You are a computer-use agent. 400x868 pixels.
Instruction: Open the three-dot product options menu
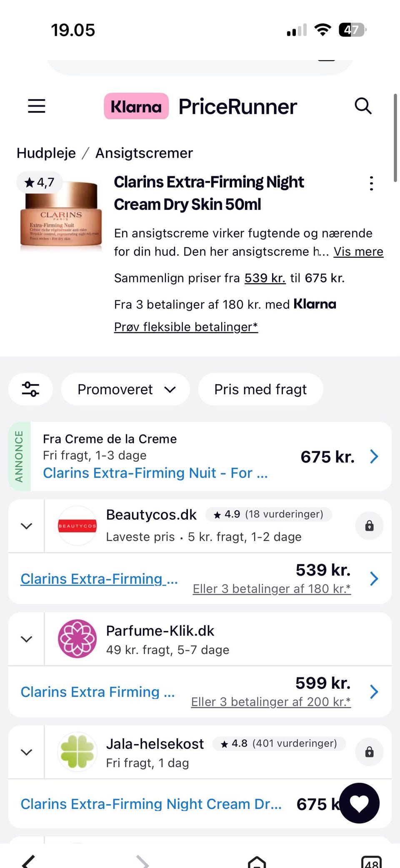pos(371,184)
